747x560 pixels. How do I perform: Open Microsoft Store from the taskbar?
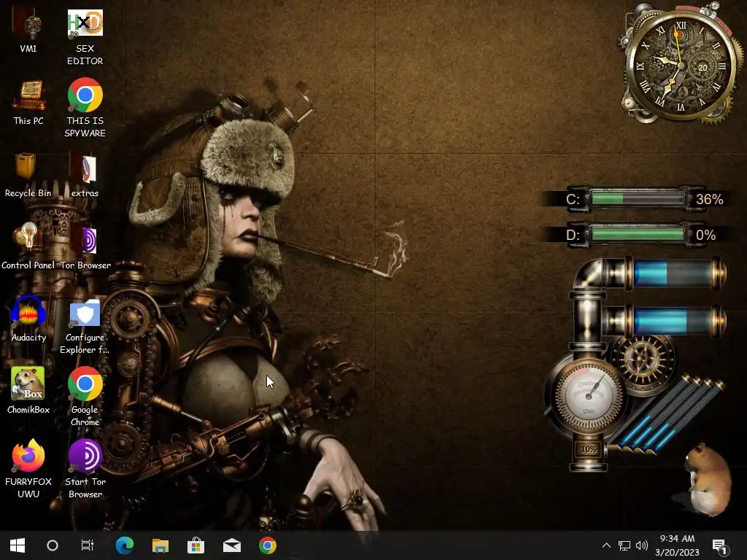(196, 545)
